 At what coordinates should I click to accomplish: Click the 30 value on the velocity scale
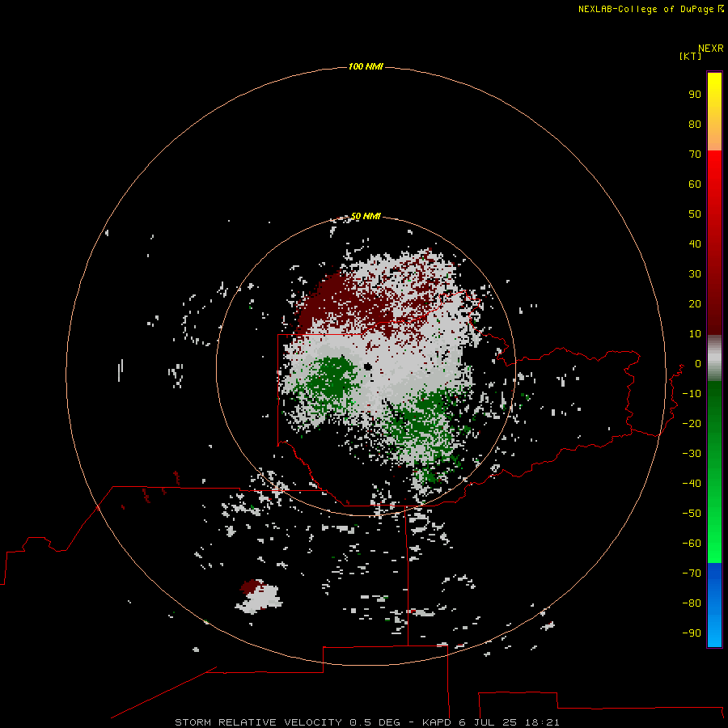click(695, 274)
